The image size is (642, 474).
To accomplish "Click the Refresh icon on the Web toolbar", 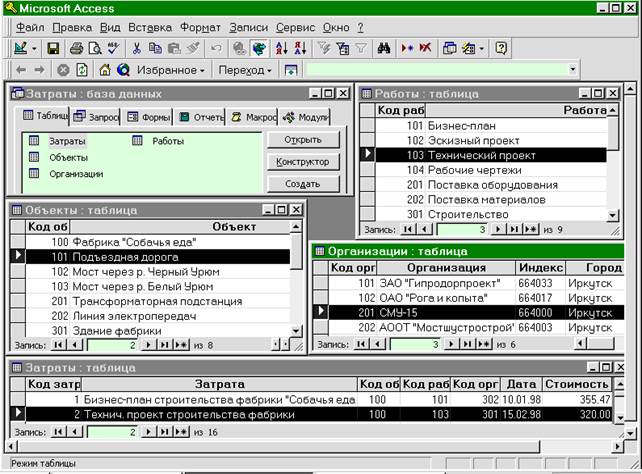I will click(x=82, y=70).
